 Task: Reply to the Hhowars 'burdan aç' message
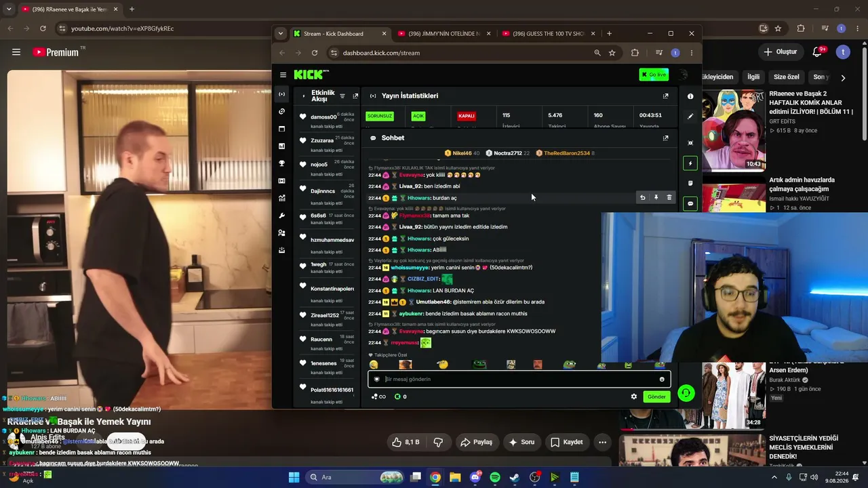(643, 197)
